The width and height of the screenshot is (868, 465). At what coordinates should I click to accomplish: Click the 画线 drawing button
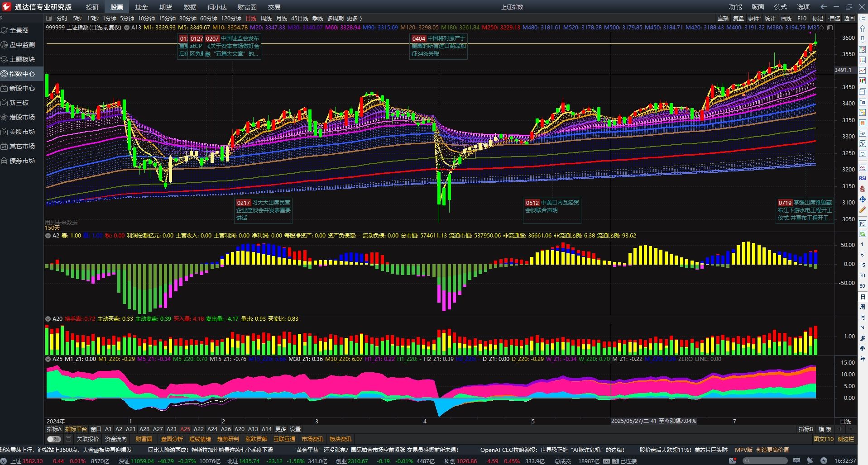[x=786, y=18]
